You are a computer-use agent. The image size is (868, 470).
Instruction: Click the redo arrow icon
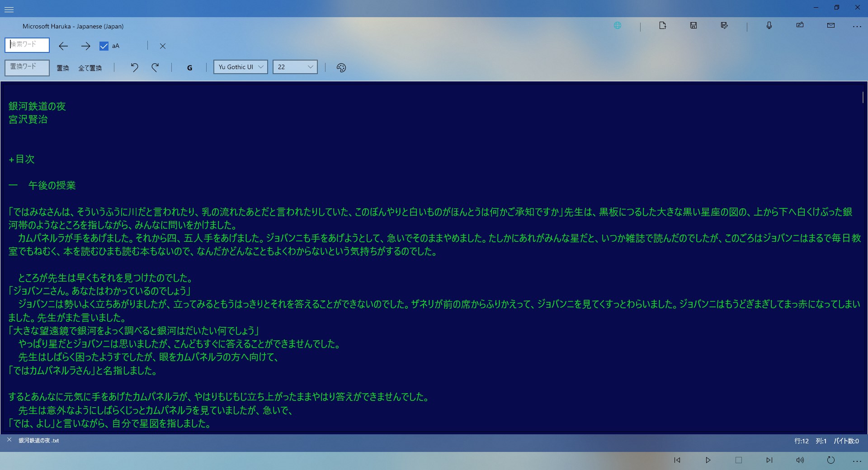(x=155, y=68)
